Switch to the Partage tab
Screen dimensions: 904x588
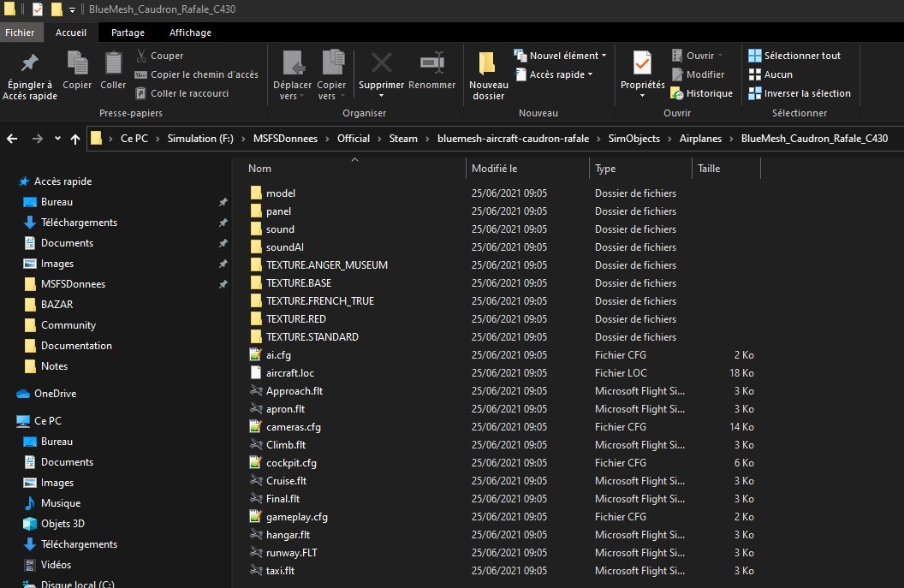[x=128, y=33]
